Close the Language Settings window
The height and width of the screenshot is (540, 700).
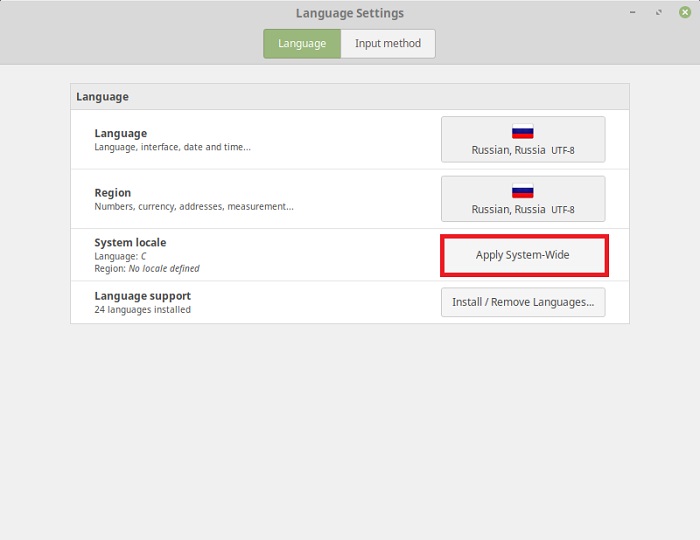[685, 12]
